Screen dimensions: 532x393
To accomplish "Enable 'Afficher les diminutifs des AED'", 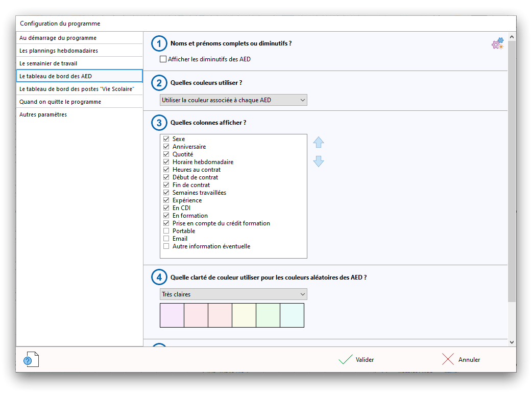I will 163,59.
